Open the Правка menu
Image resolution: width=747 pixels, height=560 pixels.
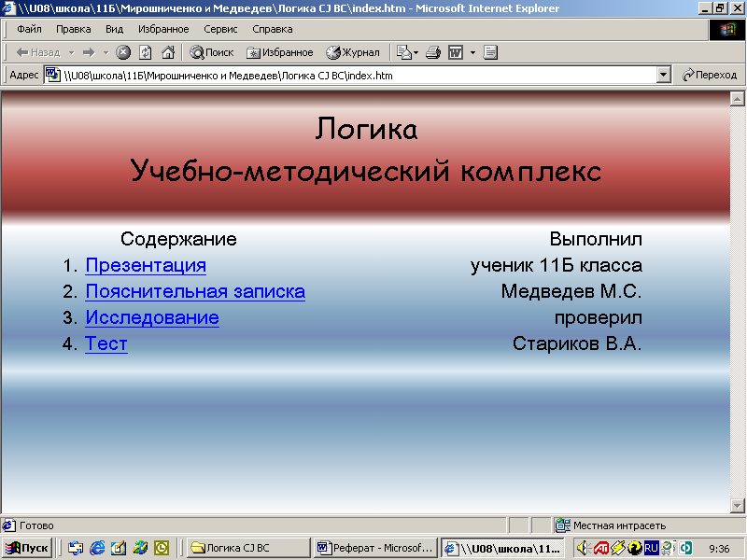[74, 30]
